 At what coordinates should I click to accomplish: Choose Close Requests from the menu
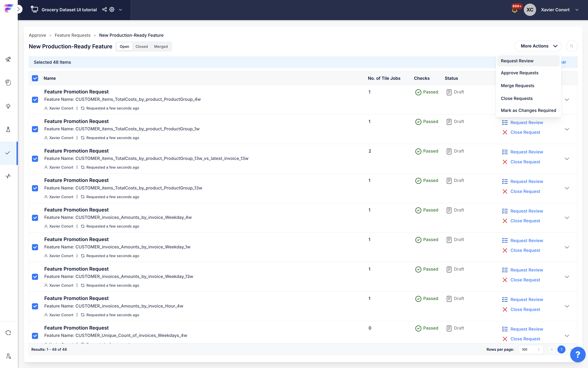(x=528, y=98)
